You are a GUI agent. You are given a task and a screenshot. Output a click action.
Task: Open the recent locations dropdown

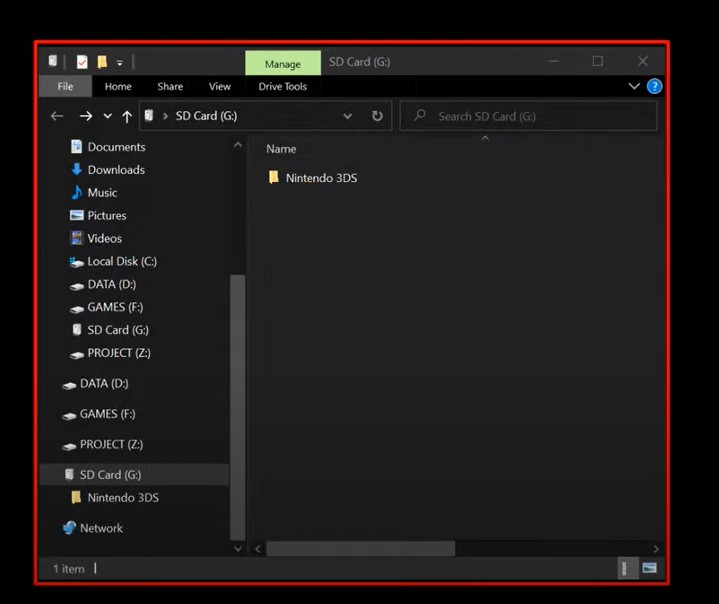tap(107, 116)
